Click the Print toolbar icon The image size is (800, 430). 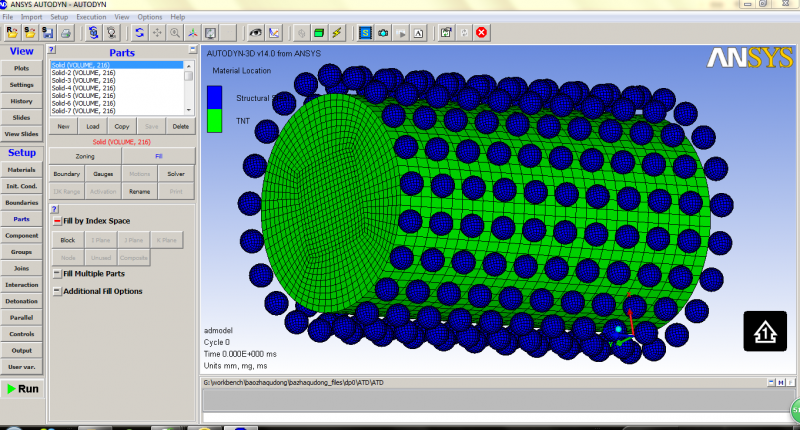click(x=65, y=33)
